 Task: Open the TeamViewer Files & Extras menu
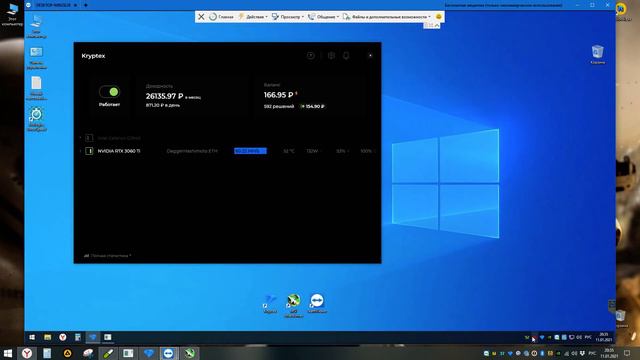pos(387,17)
